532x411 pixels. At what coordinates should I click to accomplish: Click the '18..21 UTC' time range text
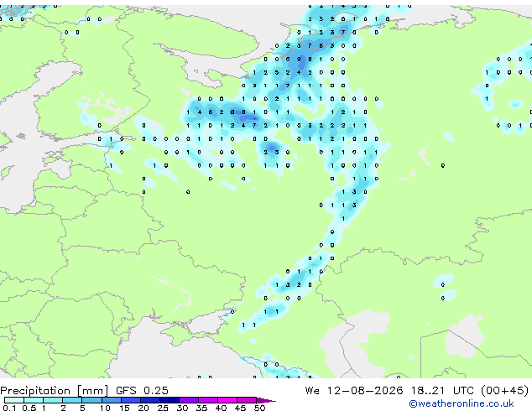443,390
